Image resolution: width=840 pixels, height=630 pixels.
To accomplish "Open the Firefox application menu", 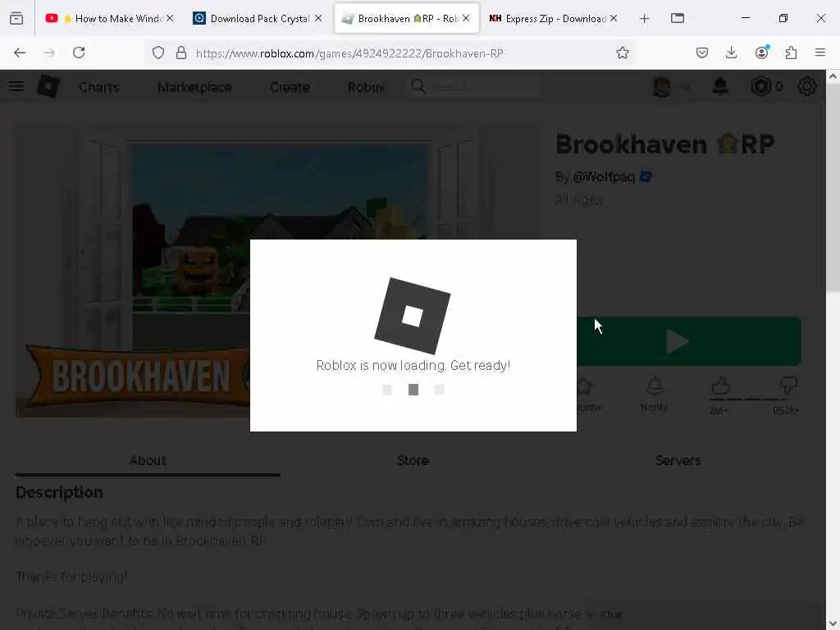I will pyautogui.click(x=820, y=52).
